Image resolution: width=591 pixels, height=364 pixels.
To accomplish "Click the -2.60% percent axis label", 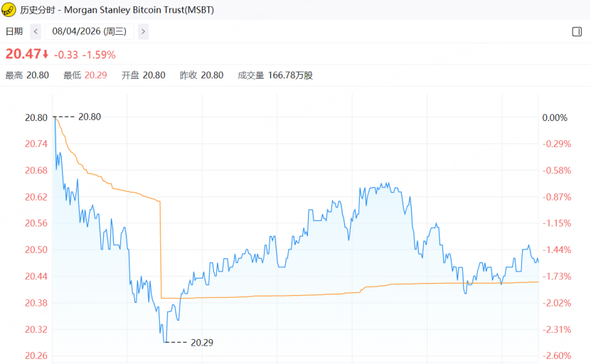I will (x=557, y=355).
